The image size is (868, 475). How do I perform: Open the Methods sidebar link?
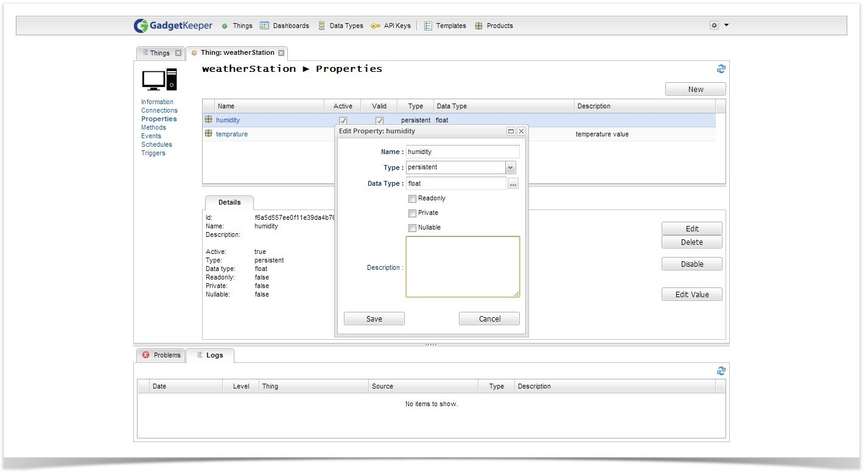(153, 127)
